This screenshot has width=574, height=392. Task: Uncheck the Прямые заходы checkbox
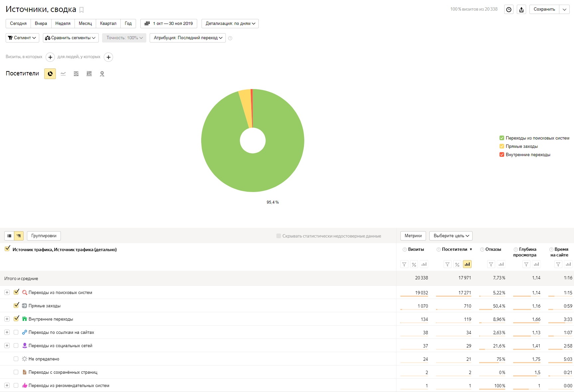(x=16, y=305)
